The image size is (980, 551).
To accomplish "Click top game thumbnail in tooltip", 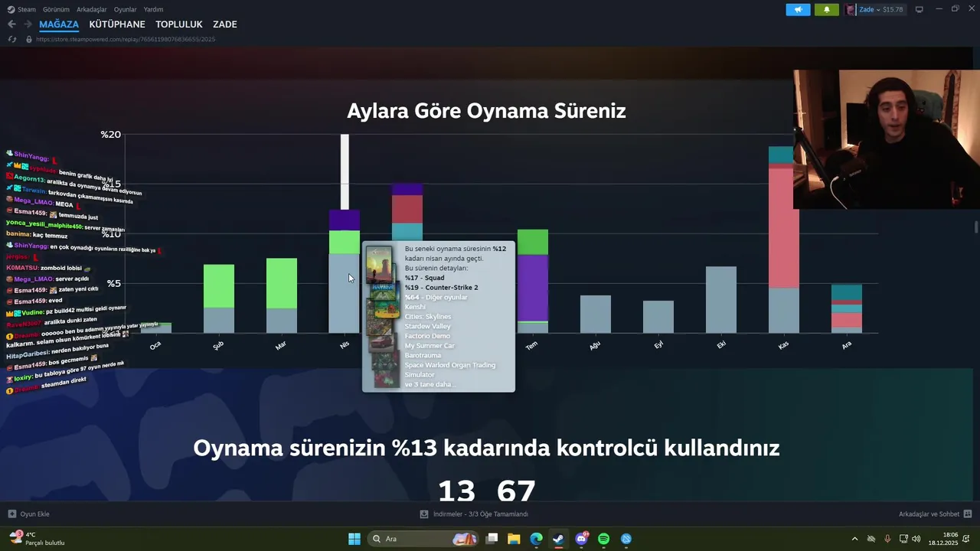I will (x=379, y=265).
